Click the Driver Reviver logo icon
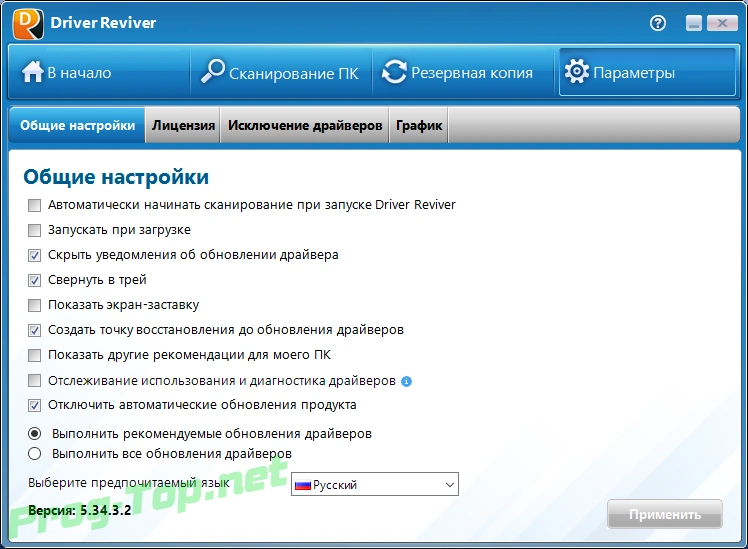This screenshot has width=748, height=549. (x=28, y=24)
